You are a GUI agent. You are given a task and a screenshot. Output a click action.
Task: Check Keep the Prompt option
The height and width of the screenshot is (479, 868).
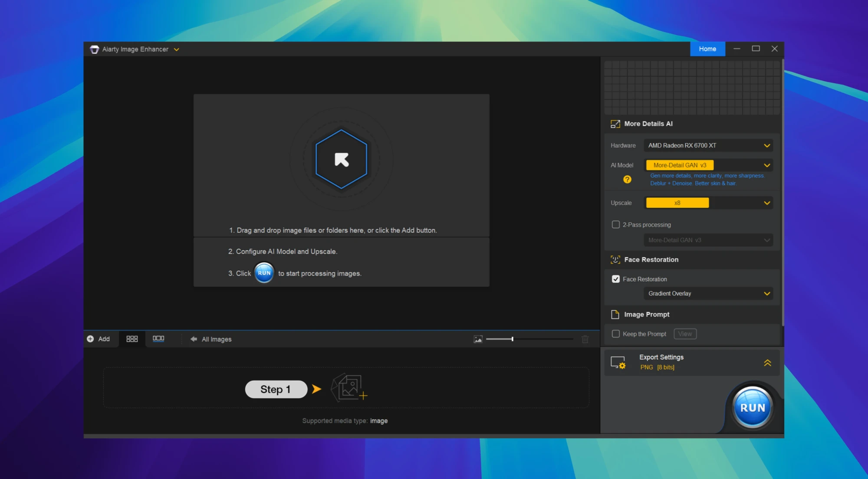(x=615, y=334)
